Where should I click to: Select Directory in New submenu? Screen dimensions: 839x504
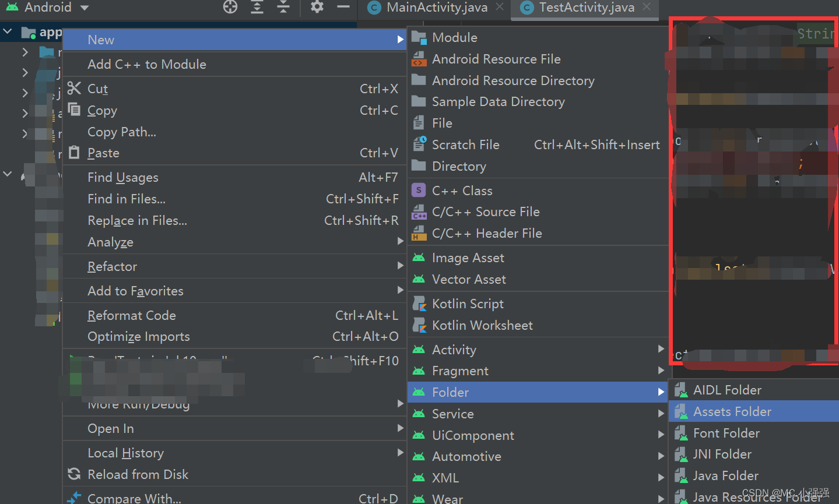click(538, 166)
